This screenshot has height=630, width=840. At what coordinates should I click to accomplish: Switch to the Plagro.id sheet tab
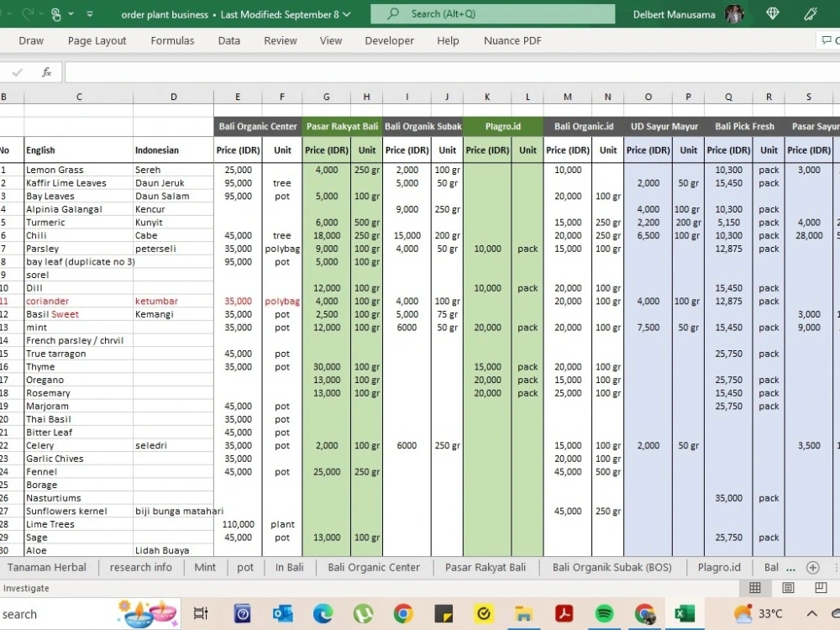pyautogui.click(x=719, y=567)
